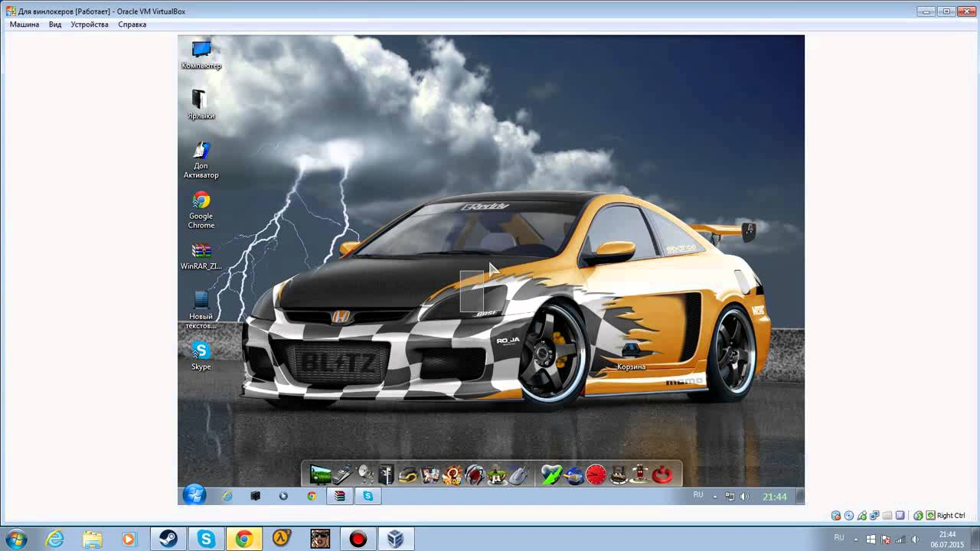Click the guest RU language indicator
The width and height of the screenshot is (980, 551).
[698, 495]
